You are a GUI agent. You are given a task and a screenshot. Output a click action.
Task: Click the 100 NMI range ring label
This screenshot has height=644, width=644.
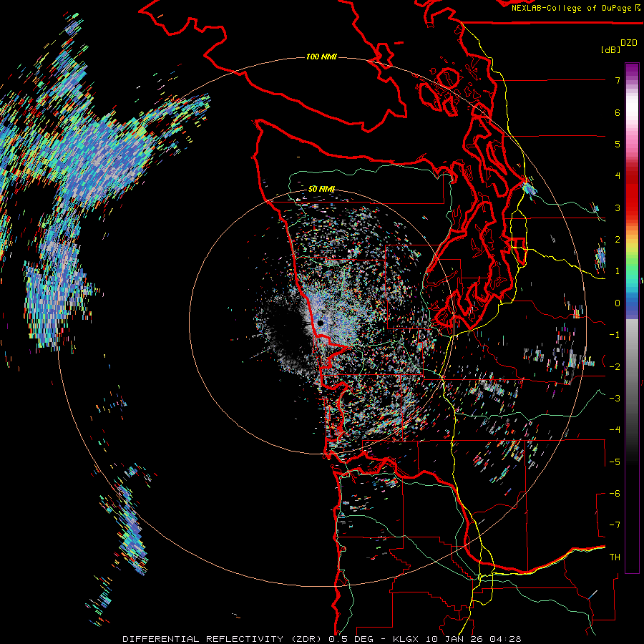click(321, 57)
